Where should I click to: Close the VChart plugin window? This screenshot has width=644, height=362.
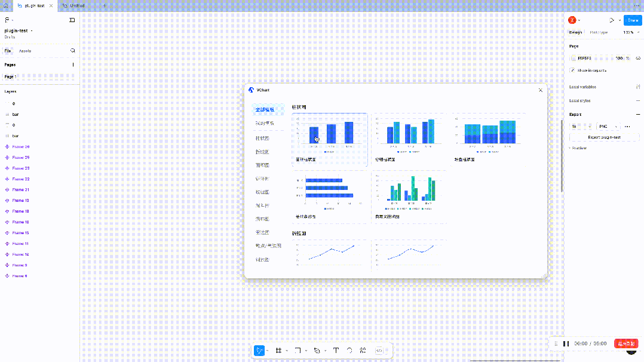541,90
